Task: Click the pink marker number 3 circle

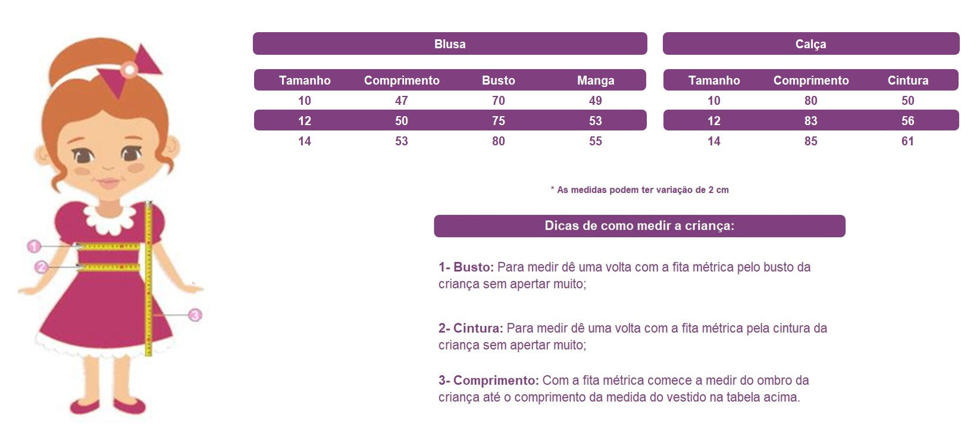Action: (x=195, y=315)
